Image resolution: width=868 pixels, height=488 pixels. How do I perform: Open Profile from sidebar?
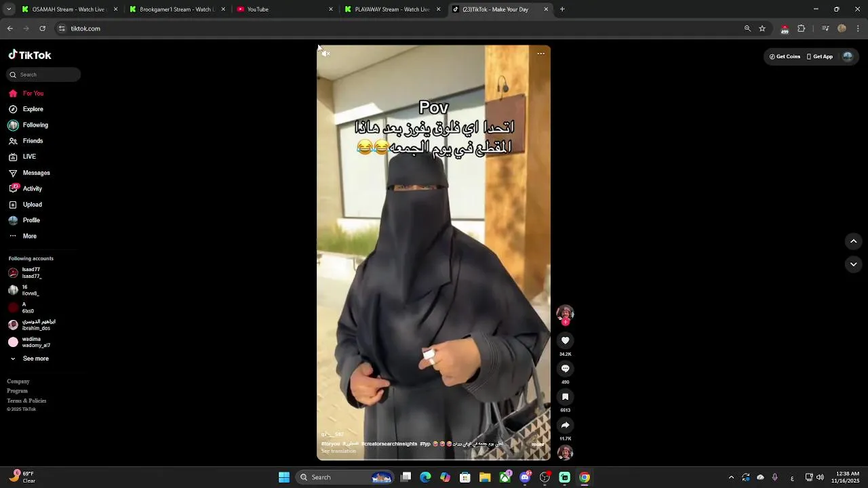[24, 220]
